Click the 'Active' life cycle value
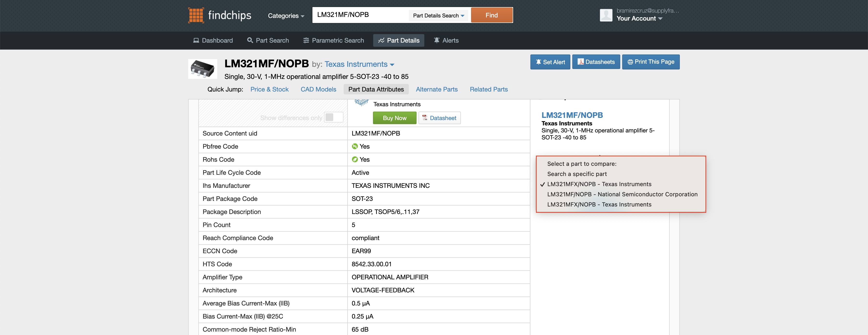Viewport: 868px width, 335px height. click(x=360, y=173)
